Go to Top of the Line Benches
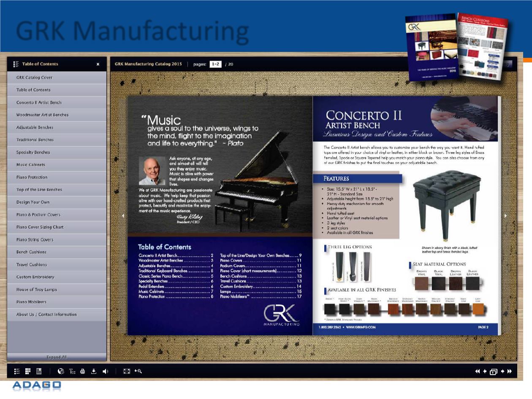 57,190
